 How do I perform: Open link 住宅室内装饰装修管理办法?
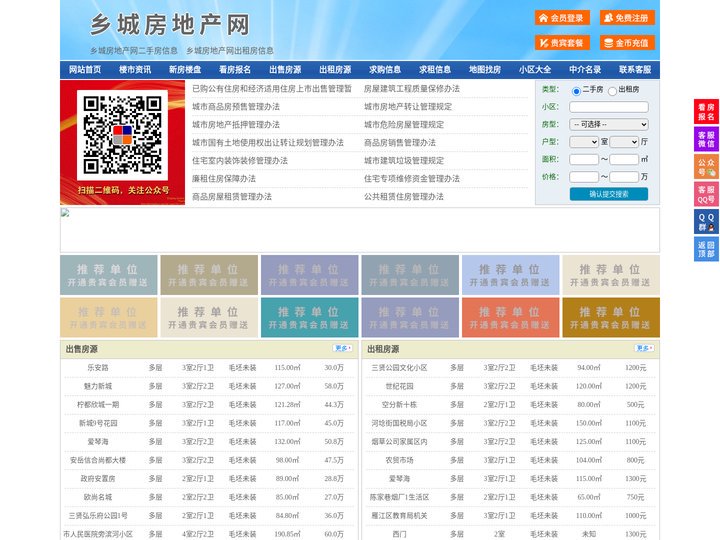tap(240, 161)
